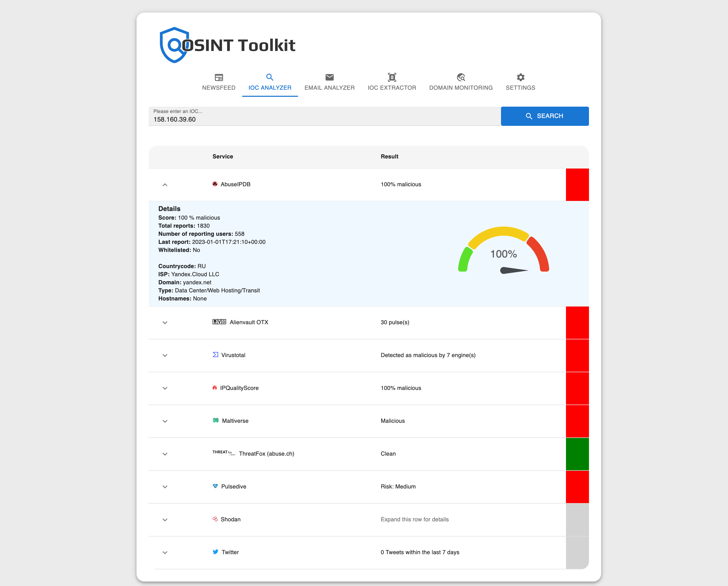Click the Email Analyzer envelope icon
The height and width of the screenshot is (586, 728).
click(330, 77)
